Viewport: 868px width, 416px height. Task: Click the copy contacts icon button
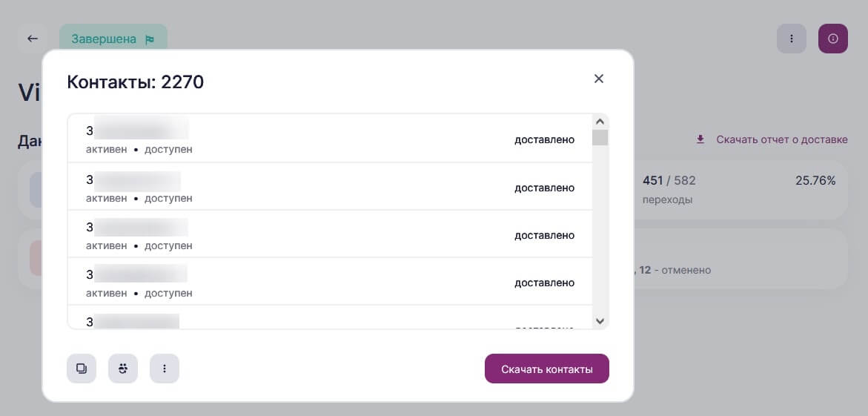(82, 369)
